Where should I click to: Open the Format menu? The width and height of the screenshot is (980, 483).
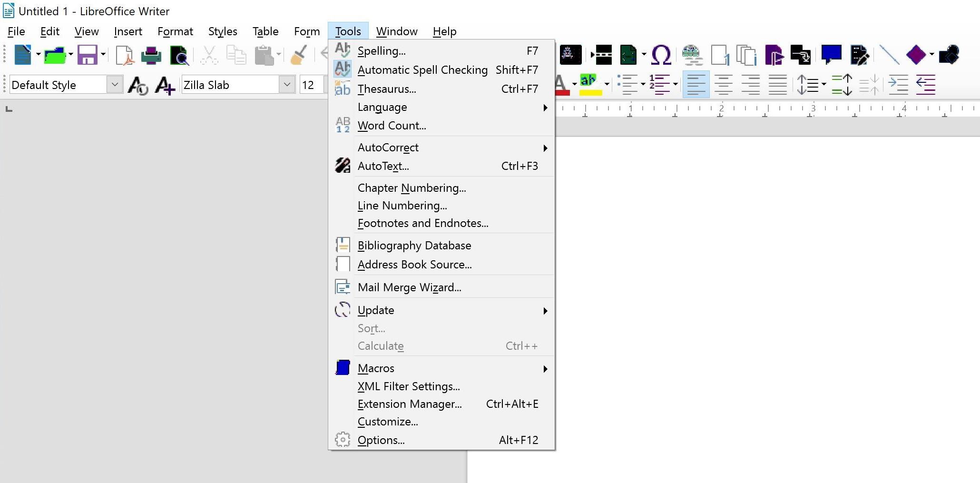[175, 31]
